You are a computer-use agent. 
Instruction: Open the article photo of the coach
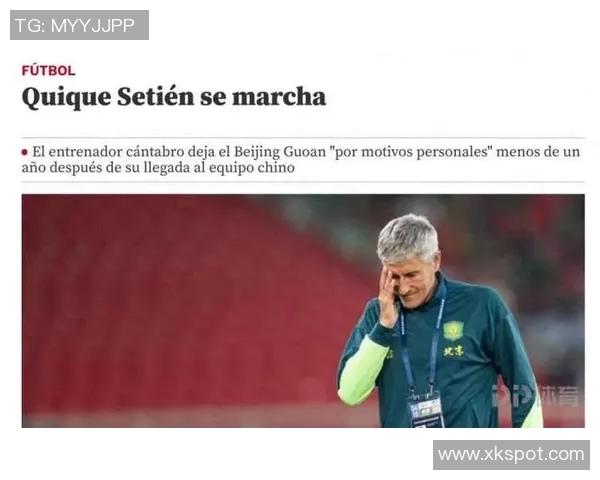click(x=303, y=310)
